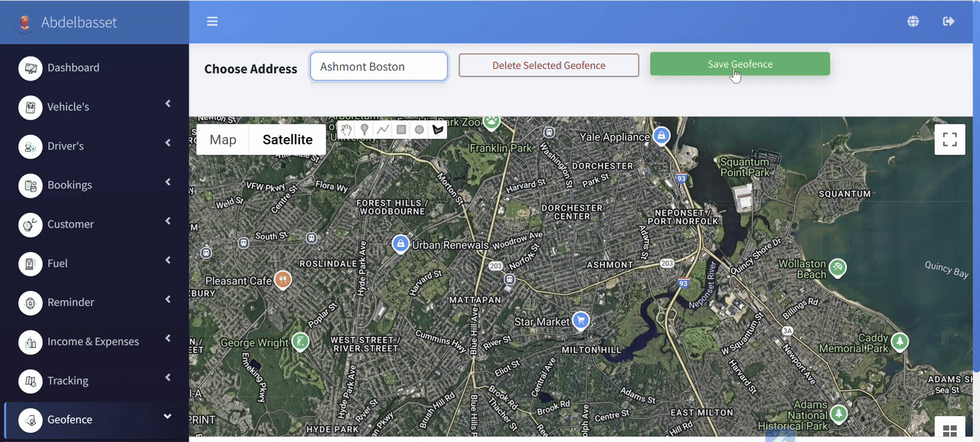This screenshot has height=442, width=980.
Task: Switch to the Satellite map view
Action: (x=287, y=139)
